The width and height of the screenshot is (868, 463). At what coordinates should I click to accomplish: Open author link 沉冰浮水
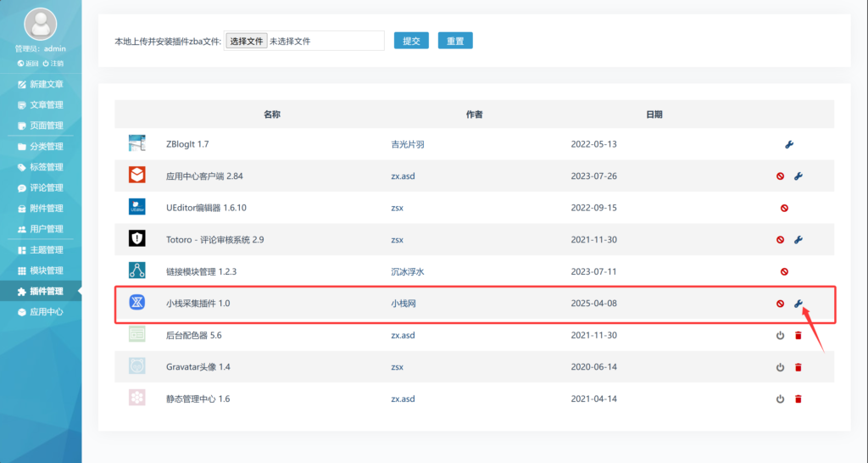[x=408, y=272]
